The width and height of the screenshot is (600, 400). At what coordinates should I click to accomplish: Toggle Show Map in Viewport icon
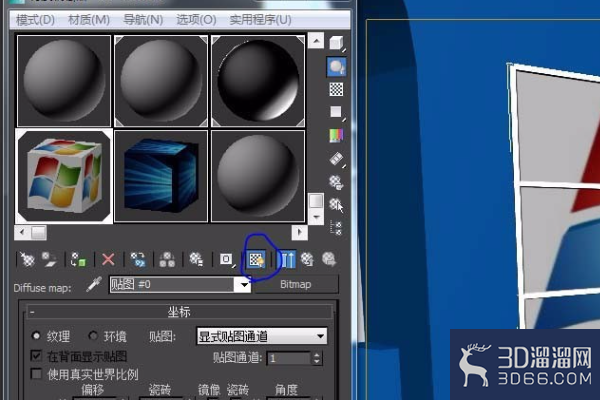tap(256, 259)
